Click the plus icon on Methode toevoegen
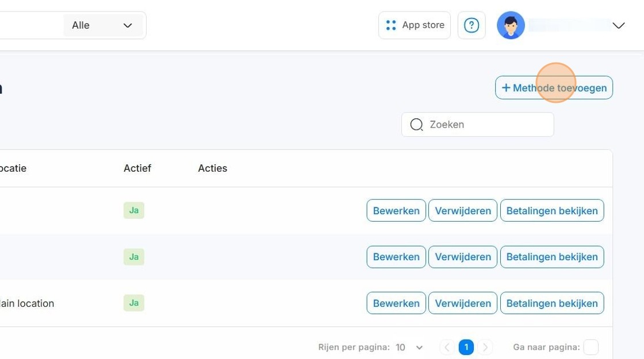Screen dimensions: 644x359 click(x=506, y=88)
